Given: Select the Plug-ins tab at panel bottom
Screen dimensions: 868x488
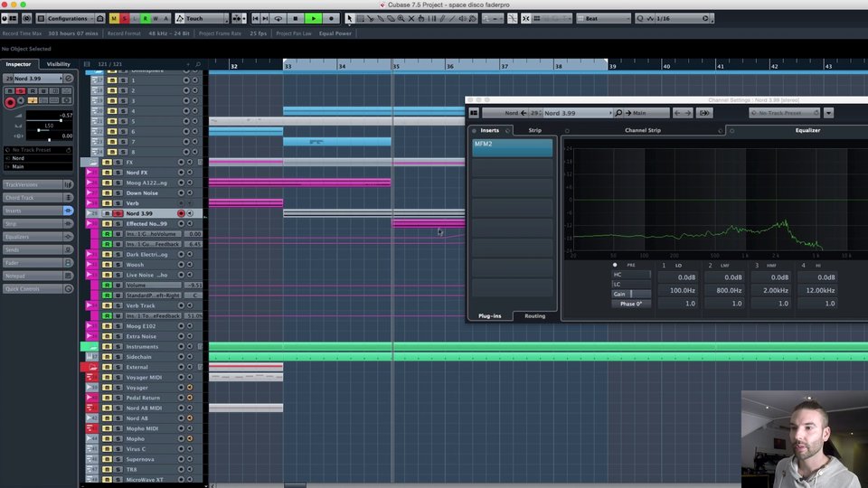Looking at the screenshot, I should [x=489, y=316].
